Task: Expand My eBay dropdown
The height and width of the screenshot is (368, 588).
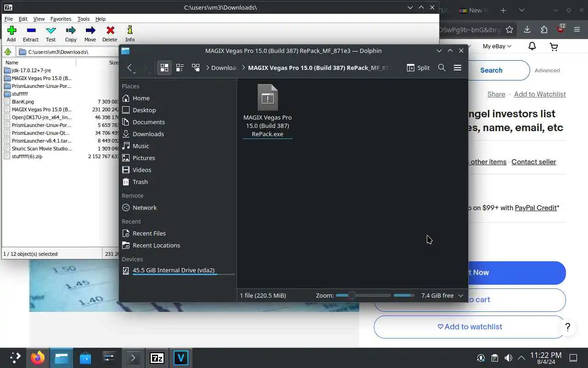Action: click(x=497, y=46)
